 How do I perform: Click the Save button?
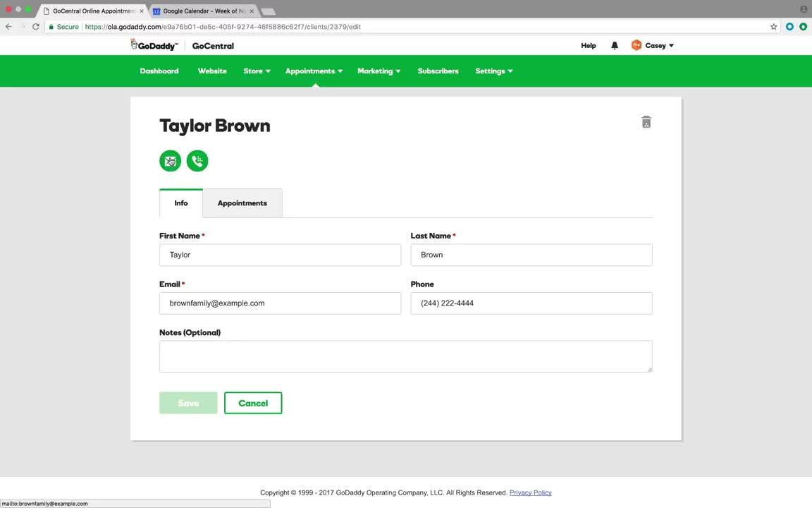(188, 403)
